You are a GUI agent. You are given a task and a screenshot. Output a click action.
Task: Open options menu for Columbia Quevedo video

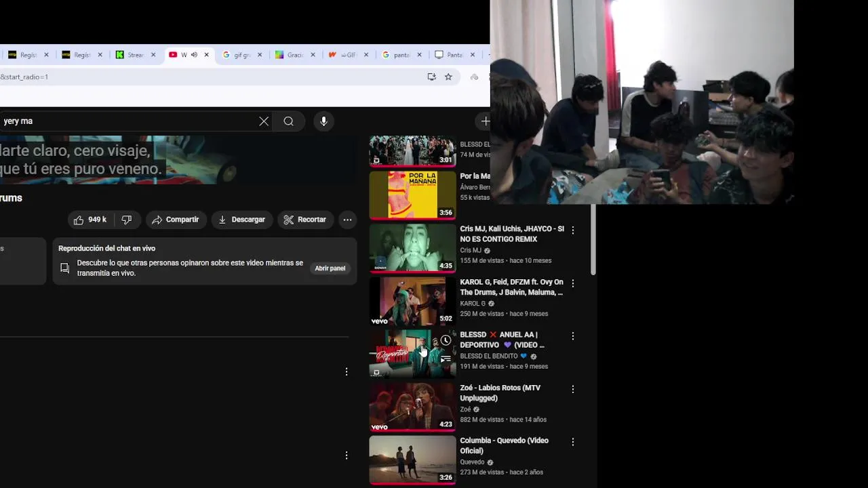(573, 442)
